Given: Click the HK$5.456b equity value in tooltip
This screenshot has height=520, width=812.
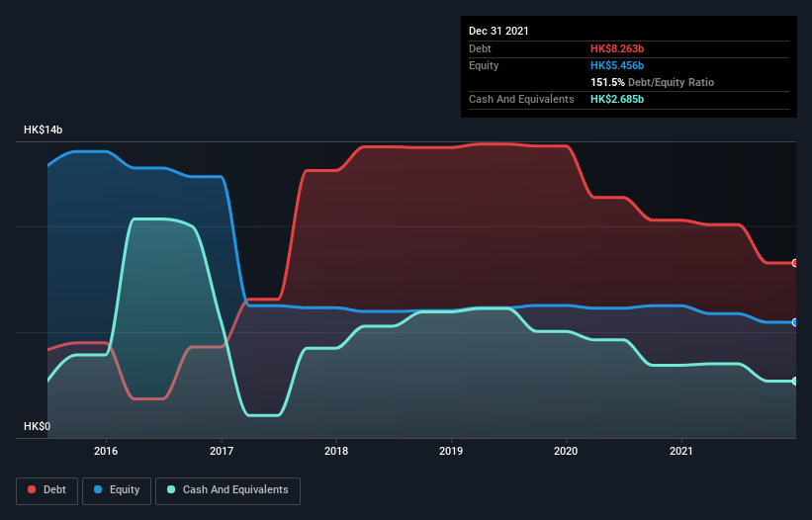Looking at the screenshot, I should point(617,65).
